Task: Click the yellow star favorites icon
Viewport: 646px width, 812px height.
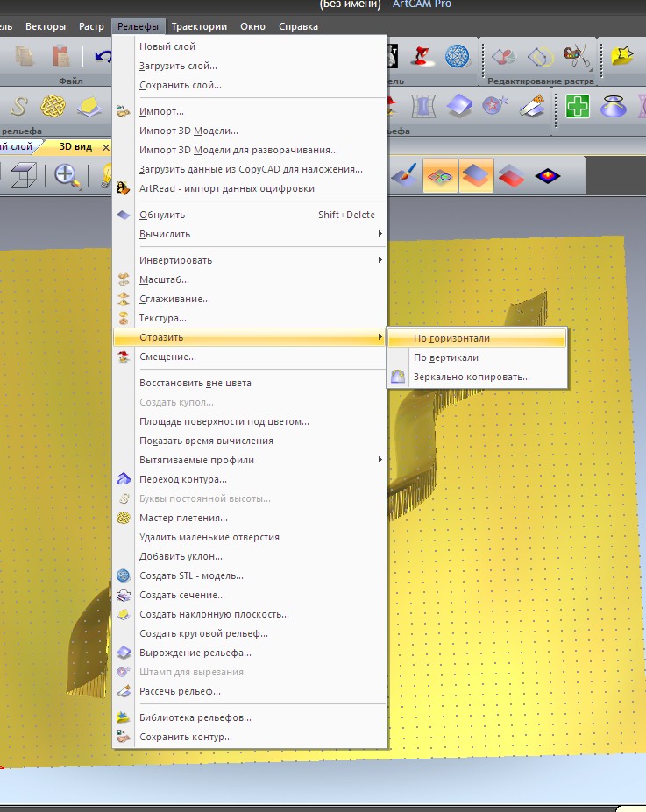Action: tap(621, 56)
